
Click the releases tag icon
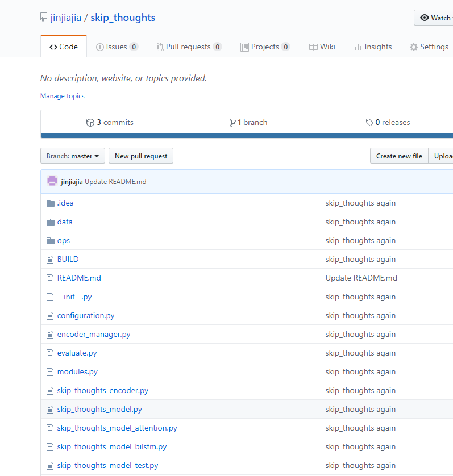(x=369, y=122)
